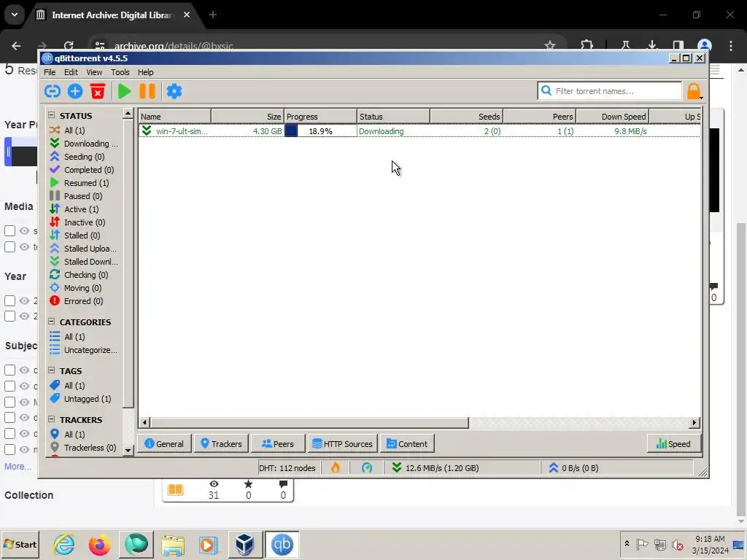The height and width of the screenshot is (560, 747).
Task: Click the Speed button
Action: point(673,444)
